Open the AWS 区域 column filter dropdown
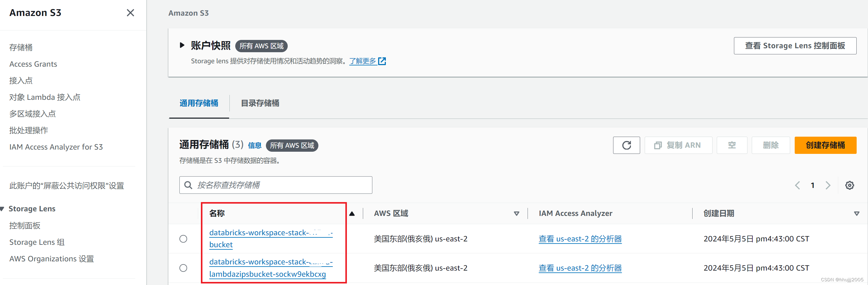 [516, 213]
